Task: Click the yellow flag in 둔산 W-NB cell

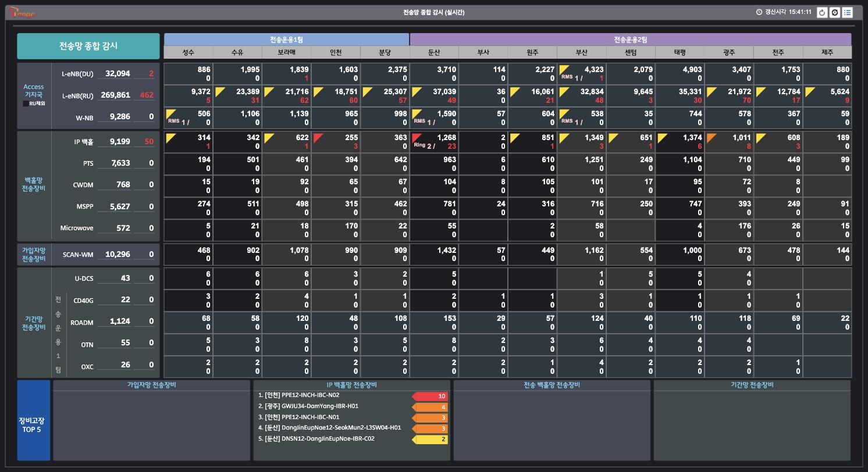Action: click(x=416, y=113)
